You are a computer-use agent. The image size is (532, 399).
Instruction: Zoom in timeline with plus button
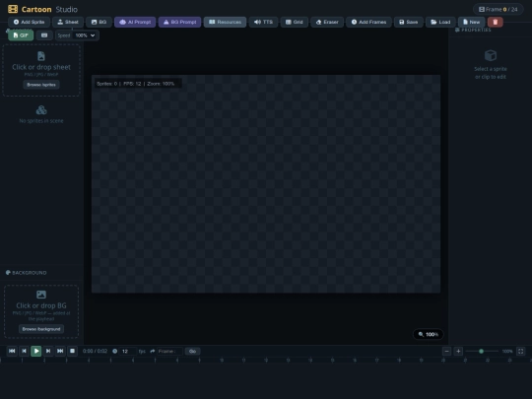458,351
